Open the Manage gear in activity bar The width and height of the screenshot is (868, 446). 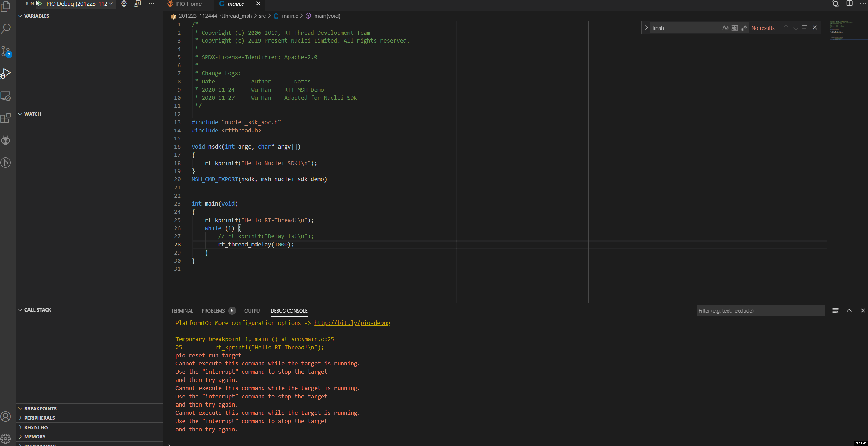[x=6, y=439]
